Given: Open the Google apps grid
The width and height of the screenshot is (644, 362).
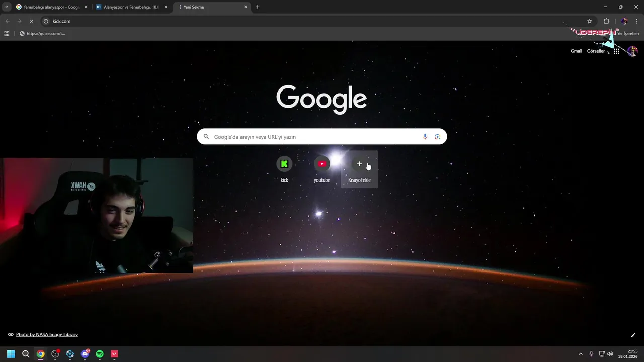Looking at the screenshot, I should point(616,51).
